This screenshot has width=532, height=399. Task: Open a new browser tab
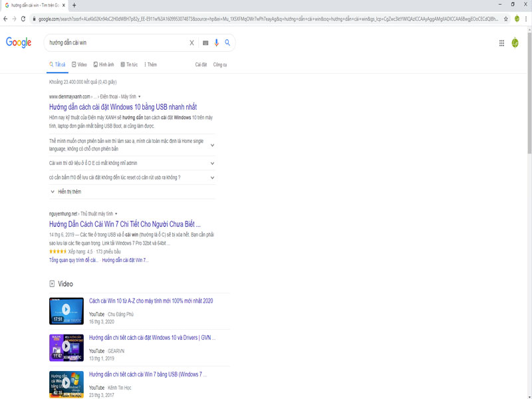74,5
